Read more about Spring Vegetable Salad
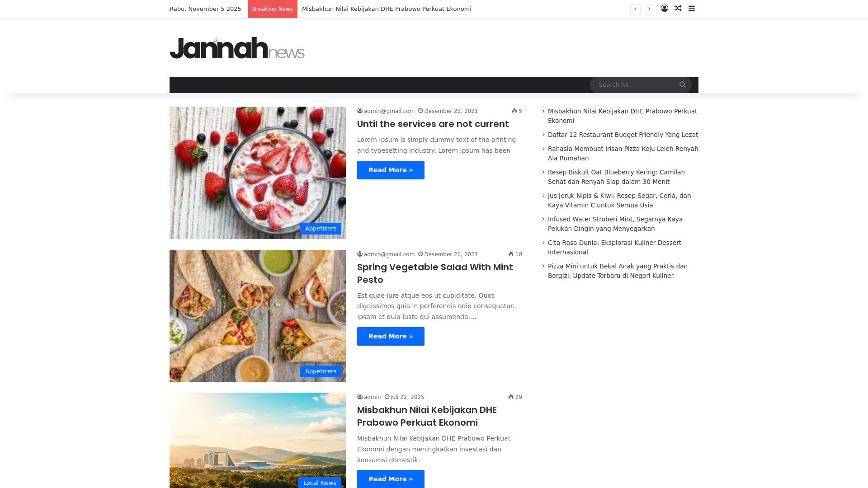This screenshot has width=868, height=488. tap(391, 337)
